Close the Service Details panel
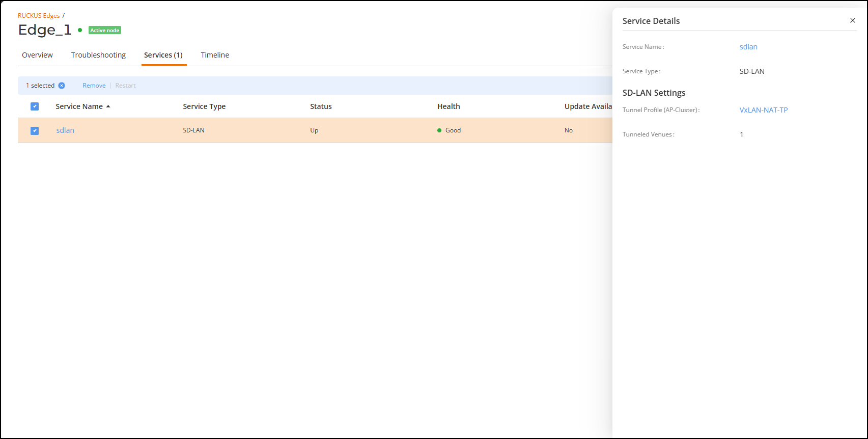Viewport: 868px width, 439px height. point(852,20)
